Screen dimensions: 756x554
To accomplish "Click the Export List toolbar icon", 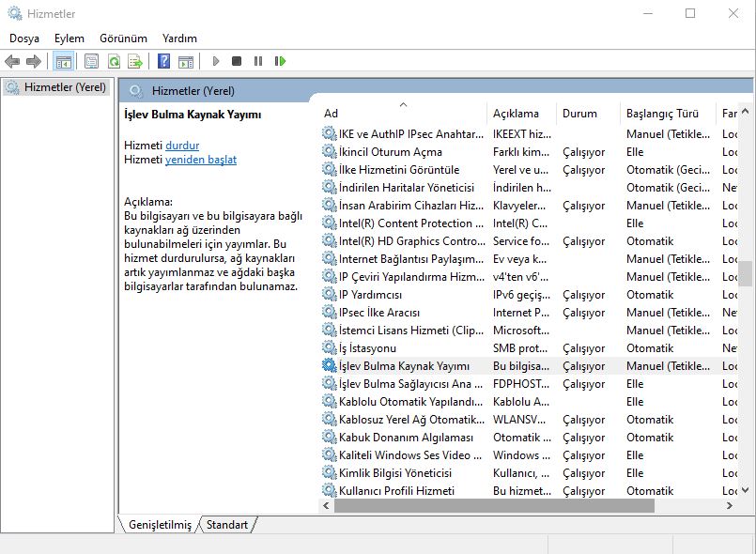I will (x=135, y=61).
